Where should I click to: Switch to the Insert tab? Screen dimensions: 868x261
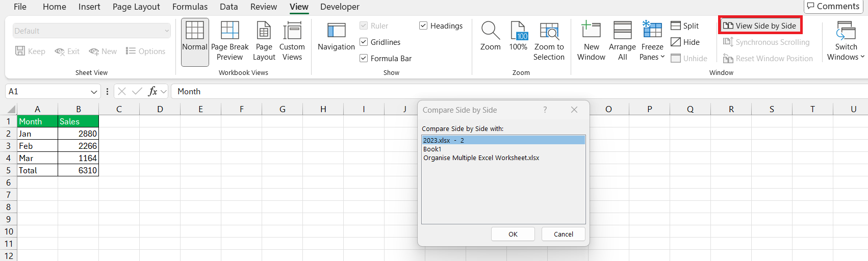click(x=89, y=7)
